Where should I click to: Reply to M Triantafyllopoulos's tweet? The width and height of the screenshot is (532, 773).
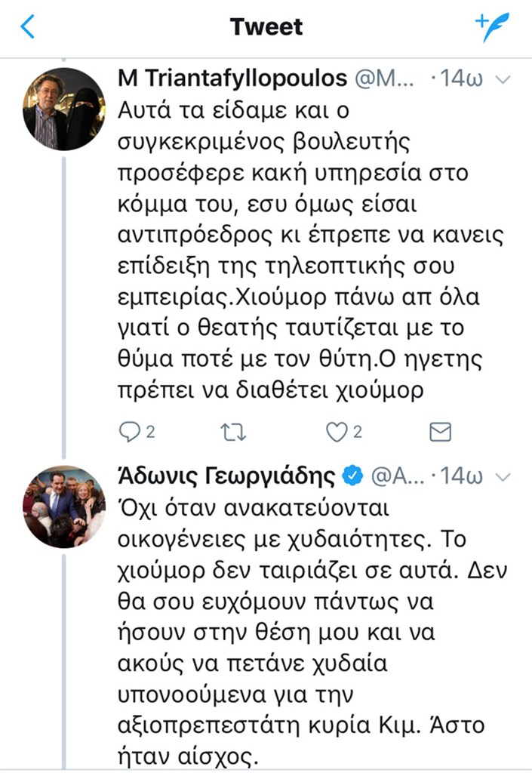[131, 432]
